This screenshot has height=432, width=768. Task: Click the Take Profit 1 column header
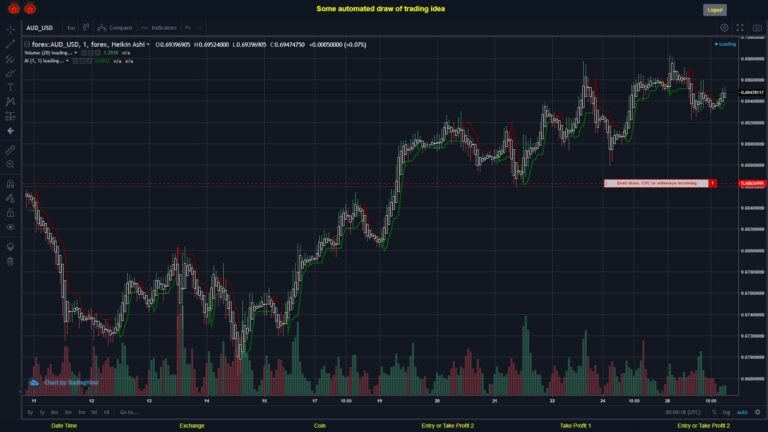576,426
